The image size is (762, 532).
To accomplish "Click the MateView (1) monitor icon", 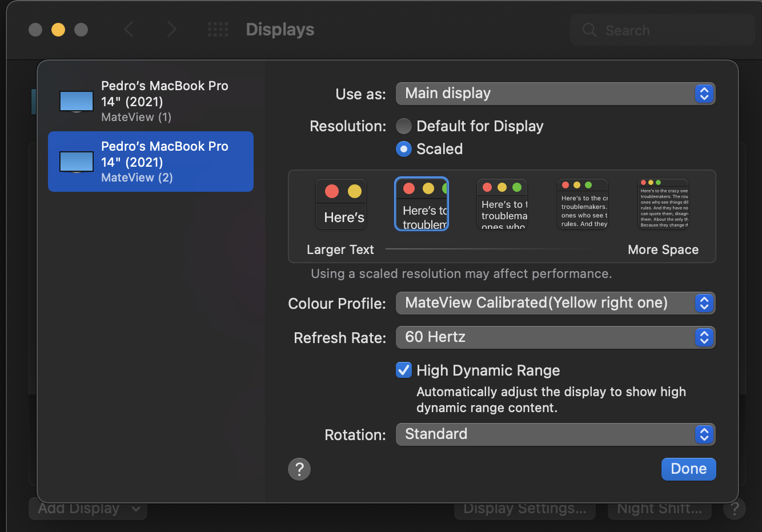I will (77, 102).
